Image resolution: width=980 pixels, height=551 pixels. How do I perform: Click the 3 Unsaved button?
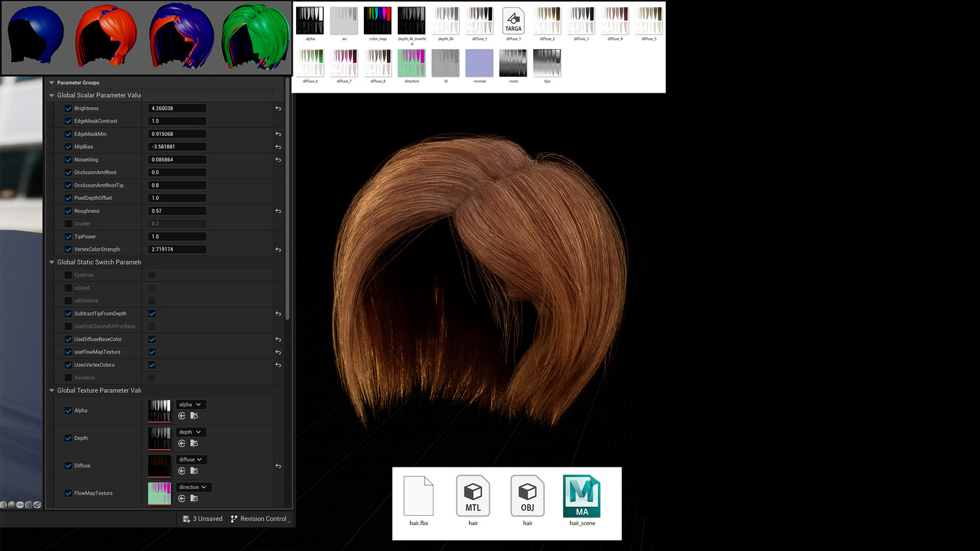pos(203,519)
